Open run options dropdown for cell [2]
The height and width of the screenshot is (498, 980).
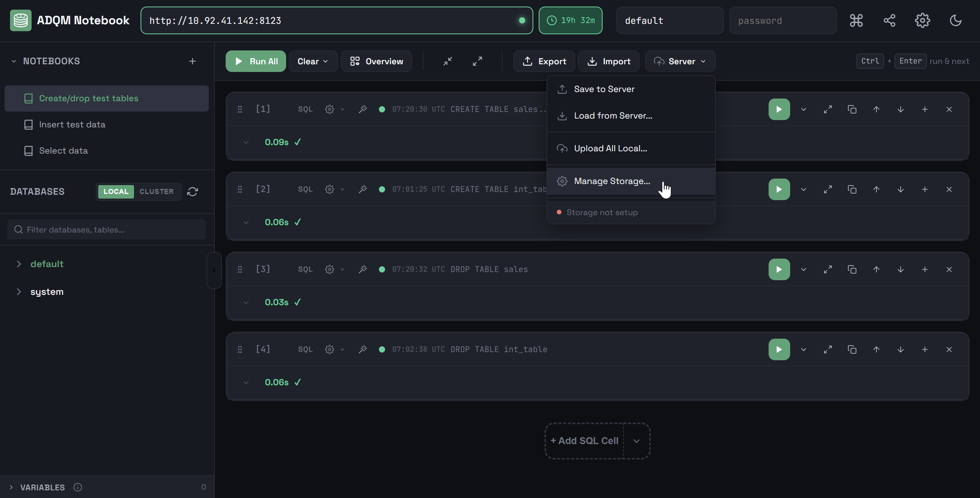click(804, 189)
